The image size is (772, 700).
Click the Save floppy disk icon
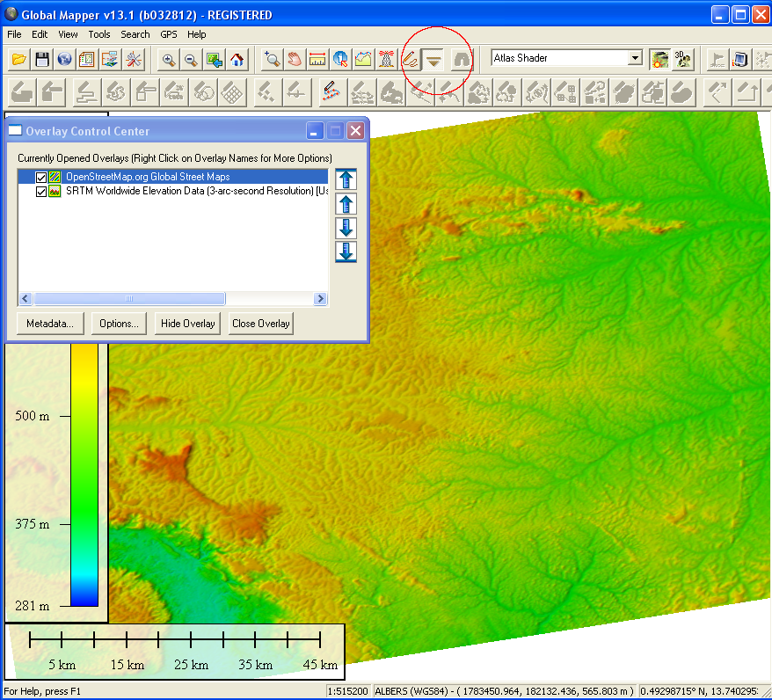click(x=41, y=60)
